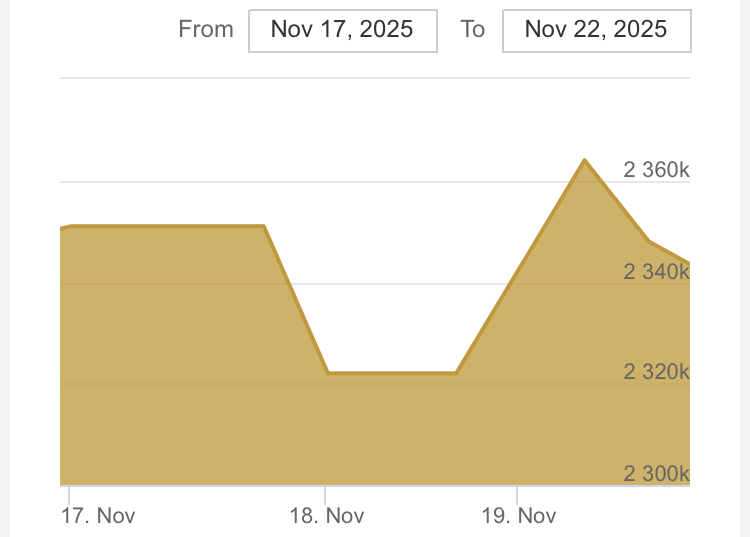Select the "18. Nov" x-axis label
The width and height of the screenshot is (750, 537).
coord(326,516)
